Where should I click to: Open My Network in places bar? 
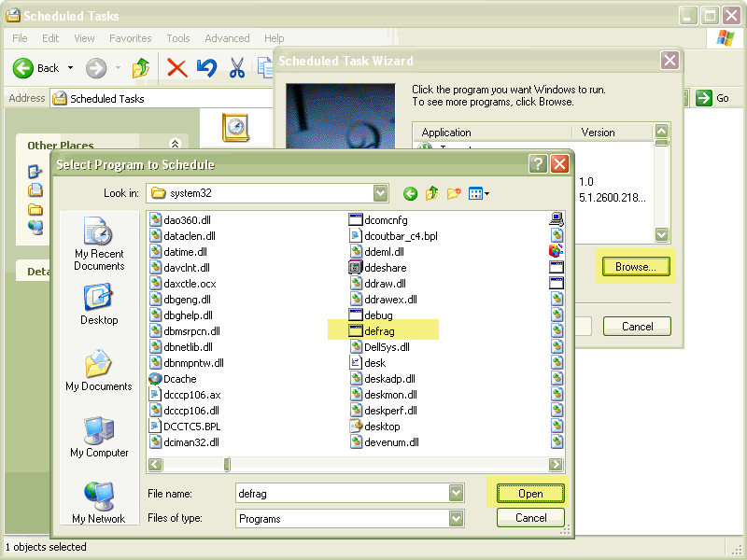coord(99,503)
